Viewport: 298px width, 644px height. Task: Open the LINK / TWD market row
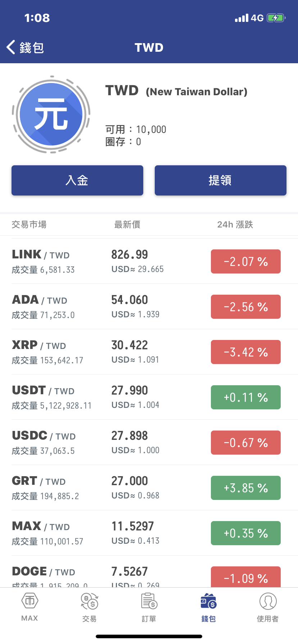(x=108, y=261)
